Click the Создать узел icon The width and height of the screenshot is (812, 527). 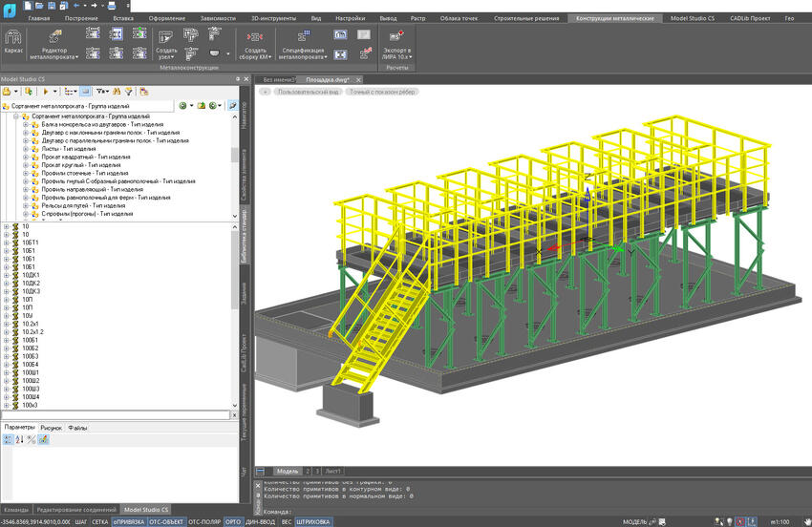(x=166, y=37)
